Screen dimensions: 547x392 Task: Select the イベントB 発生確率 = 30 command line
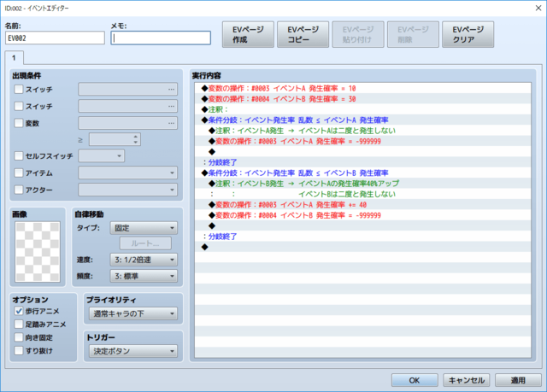362,98
